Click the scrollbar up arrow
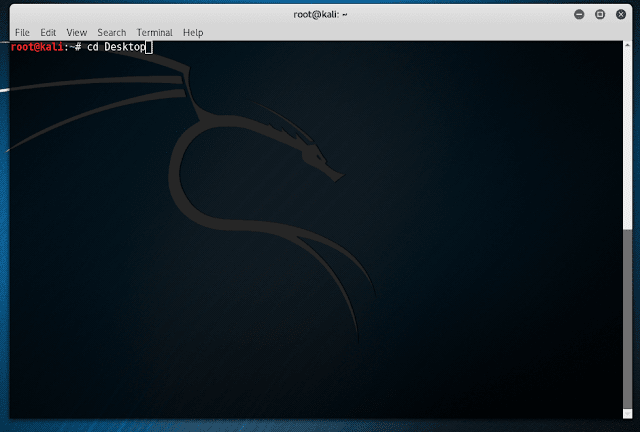 (x=627, y=45)
